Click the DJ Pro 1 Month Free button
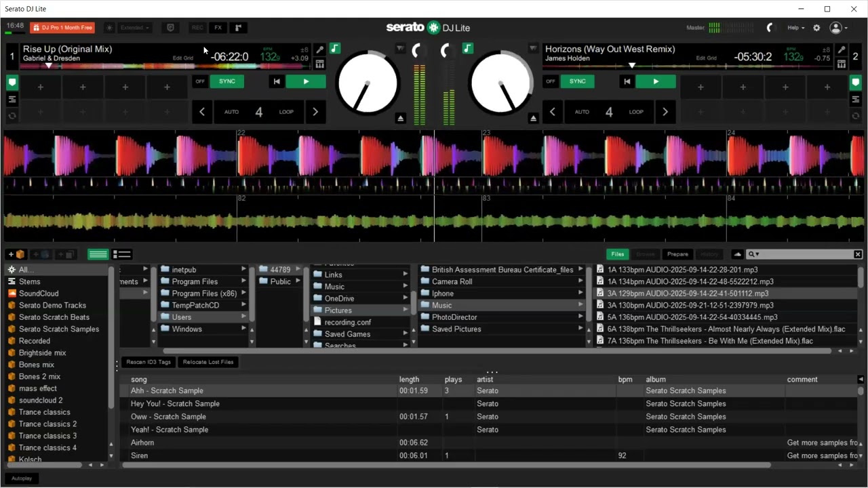The width and height of the screenshot is (868, 488). (x=62, y=28)
